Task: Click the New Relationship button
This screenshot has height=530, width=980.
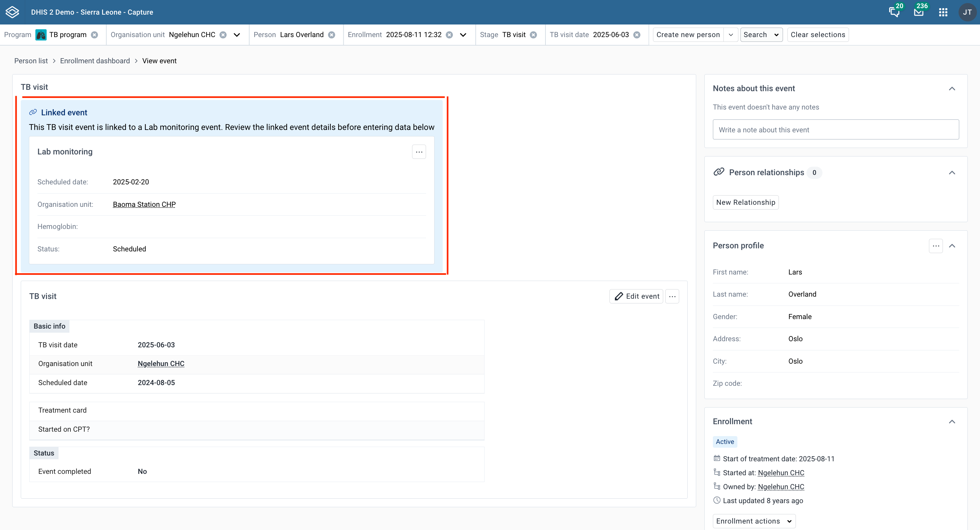Action: (745, 202)
